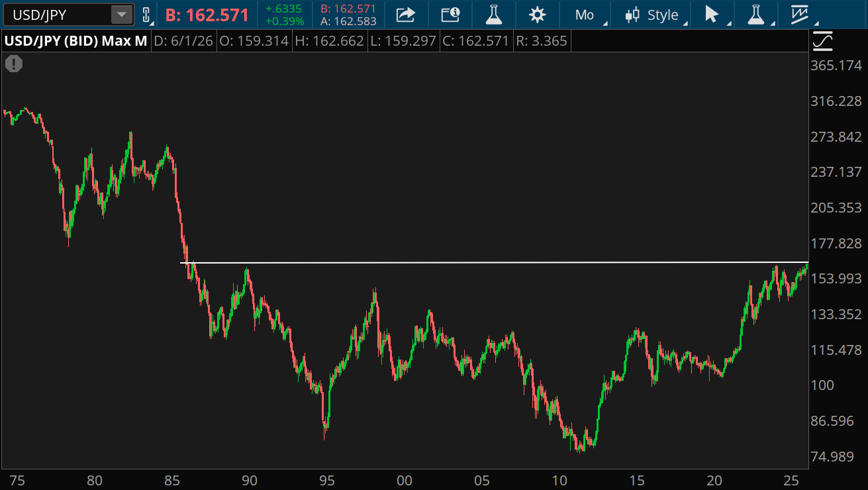The width and height of the screenshot is (868, 490).
Task: Click the 20 year label on time axis
Action: tap(714, 481)
